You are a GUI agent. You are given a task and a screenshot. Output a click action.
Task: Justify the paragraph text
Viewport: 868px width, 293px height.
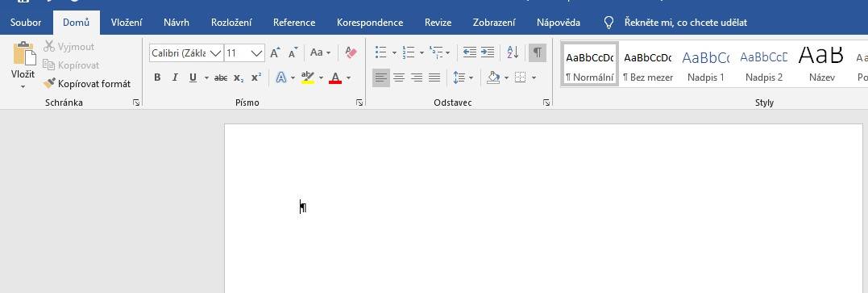point(434,77)
